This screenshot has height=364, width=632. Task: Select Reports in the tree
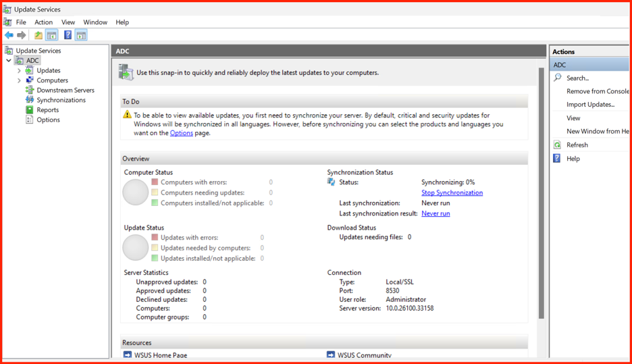click(47, 109)
